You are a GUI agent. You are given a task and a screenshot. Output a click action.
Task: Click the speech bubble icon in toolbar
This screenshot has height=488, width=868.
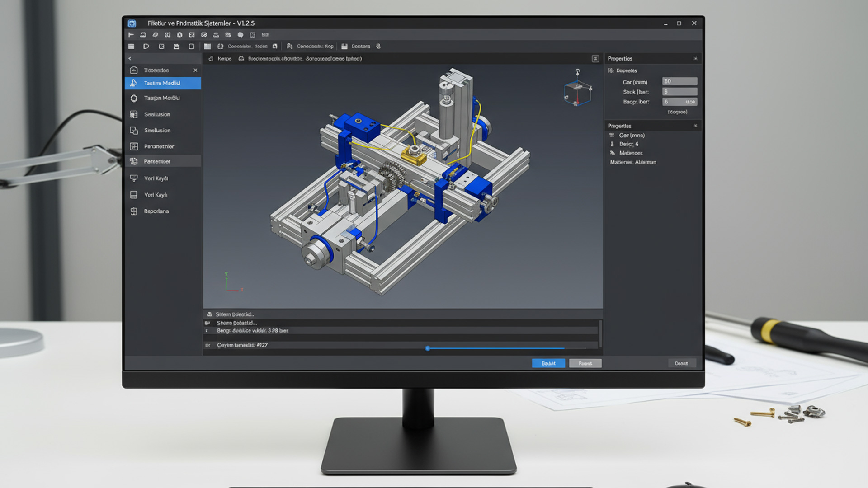point(241,35)
